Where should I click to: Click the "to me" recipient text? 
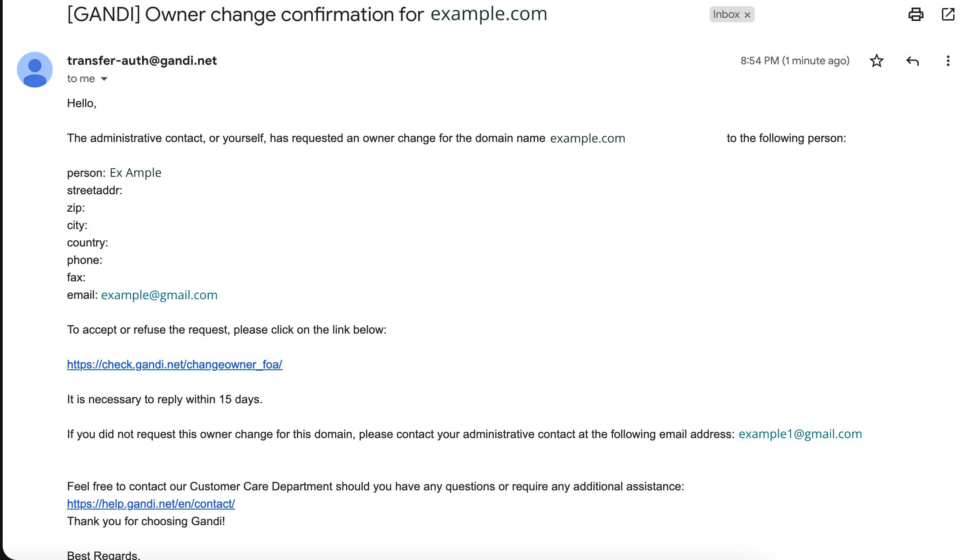[x=81, y=79]
